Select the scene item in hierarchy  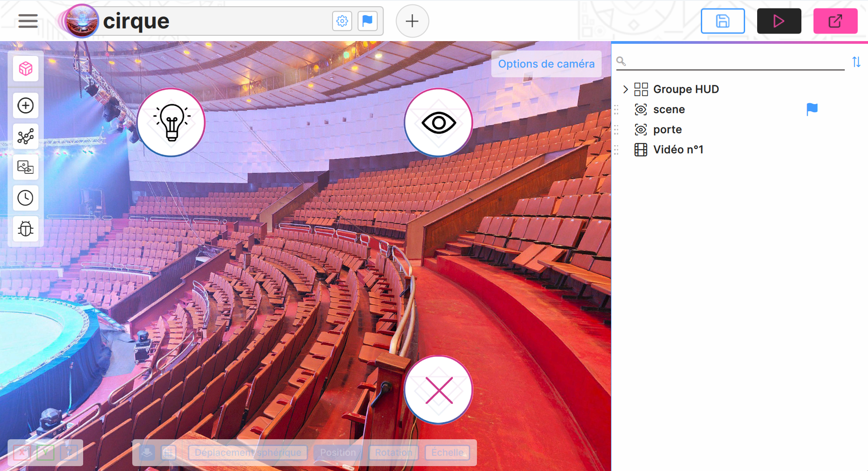click(669, 109)
